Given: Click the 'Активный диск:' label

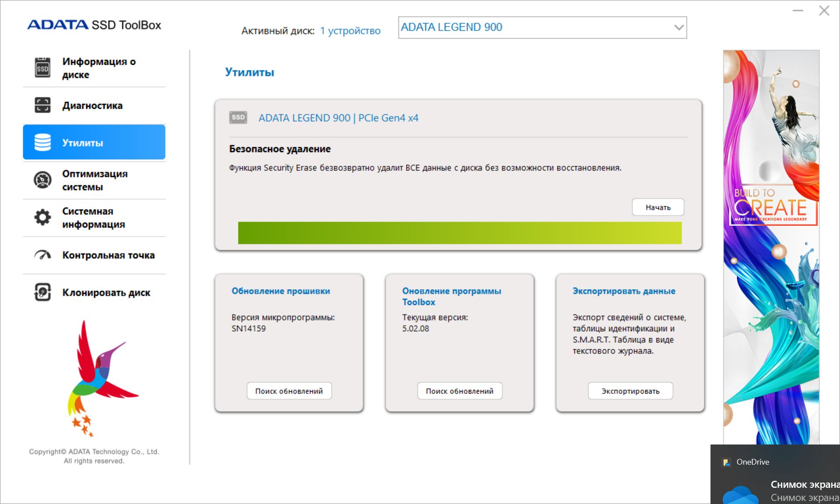Looking at the screenshot, I should pos(278,31).
